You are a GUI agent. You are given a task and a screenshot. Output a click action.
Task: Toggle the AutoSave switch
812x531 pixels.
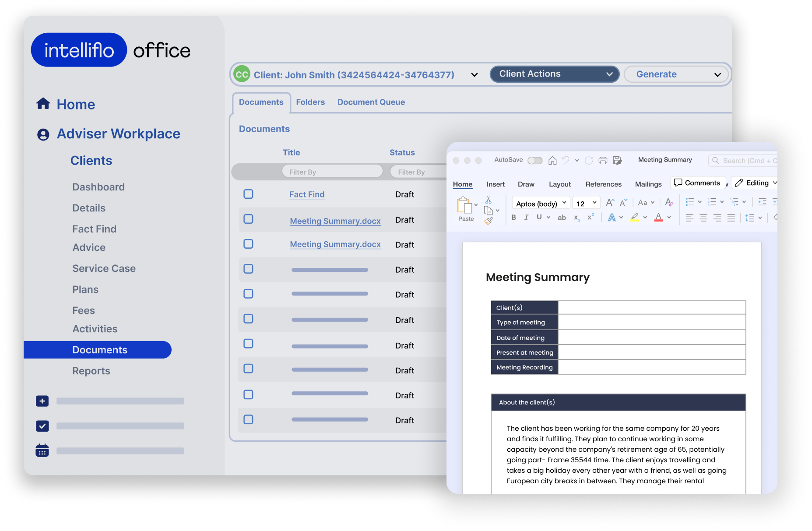point(535,161)
